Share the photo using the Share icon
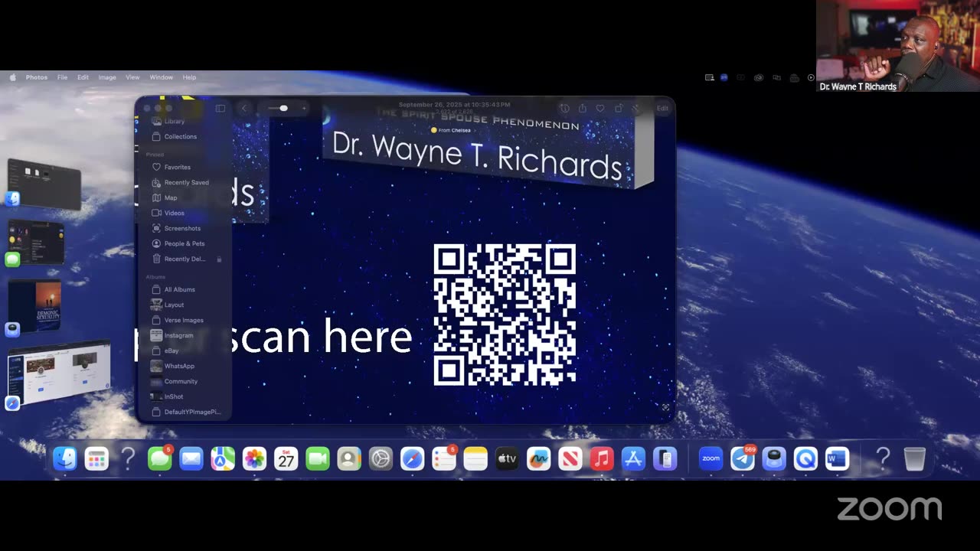Viewport: 980px width, 551px height. [583, 108]
